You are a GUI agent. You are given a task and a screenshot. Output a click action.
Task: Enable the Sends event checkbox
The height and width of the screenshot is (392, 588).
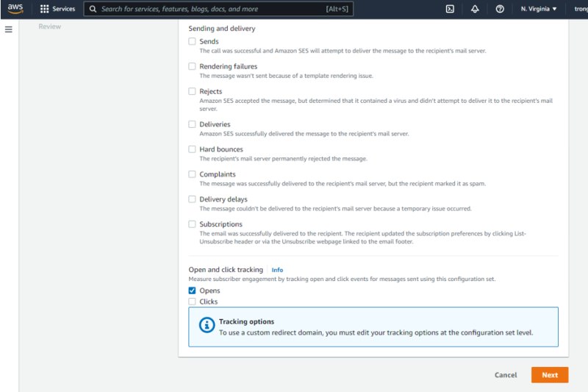tap(192, 41)
